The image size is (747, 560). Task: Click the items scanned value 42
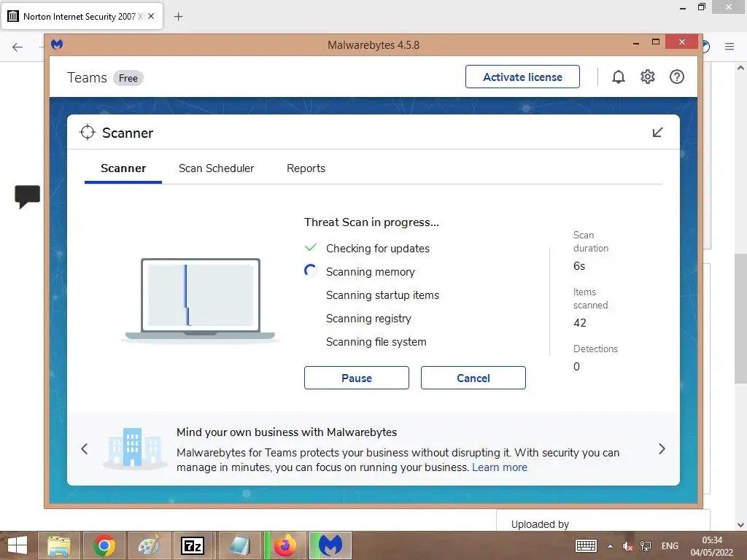tap(580, 323)
